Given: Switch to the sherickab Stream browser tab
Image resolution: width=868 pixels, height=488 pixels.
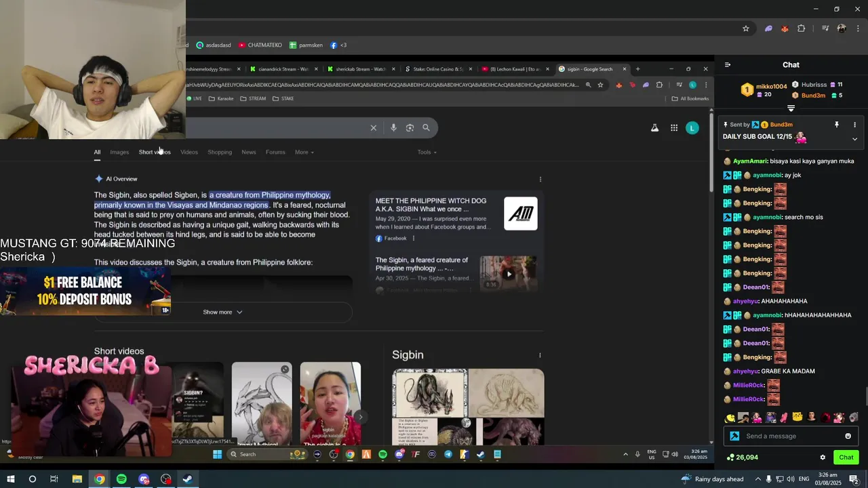Looking at the screenshot, I should (x=360, y=69).
